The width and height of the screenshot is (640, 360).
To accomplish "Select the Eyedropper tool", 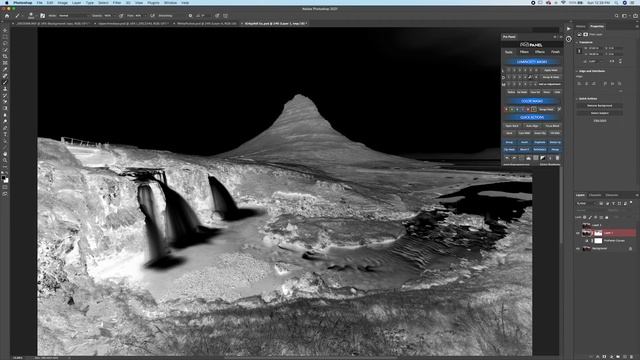I will coord(5,69).
